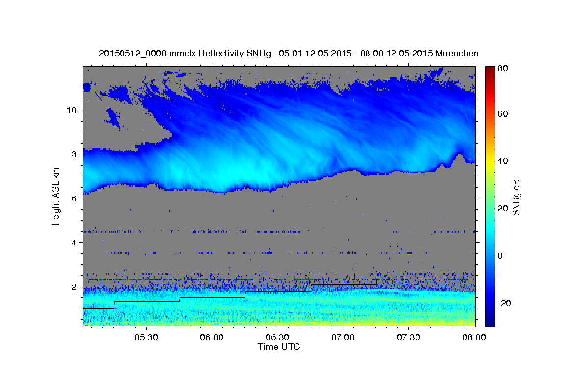The width and height of the screenshot is (588, 392).
Task: Click the 08:00 time tick label
Action: pos(474,338)
